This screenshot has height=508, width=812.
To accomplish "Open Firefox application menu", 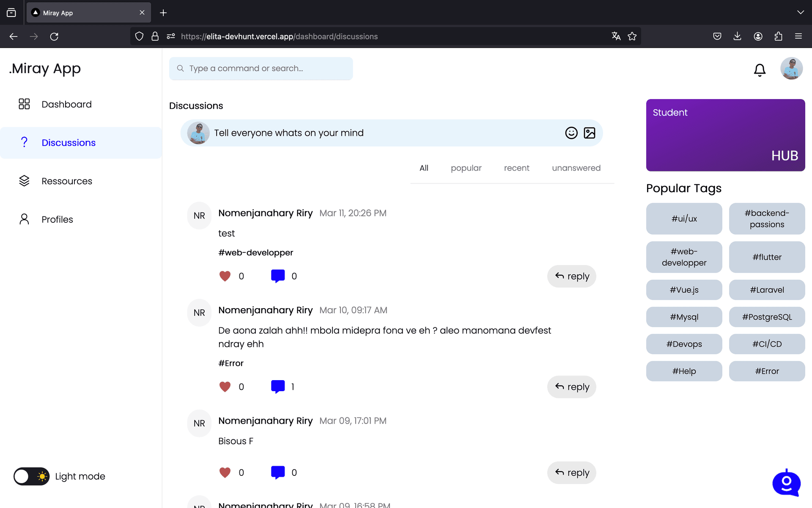I will click(798, 36).
